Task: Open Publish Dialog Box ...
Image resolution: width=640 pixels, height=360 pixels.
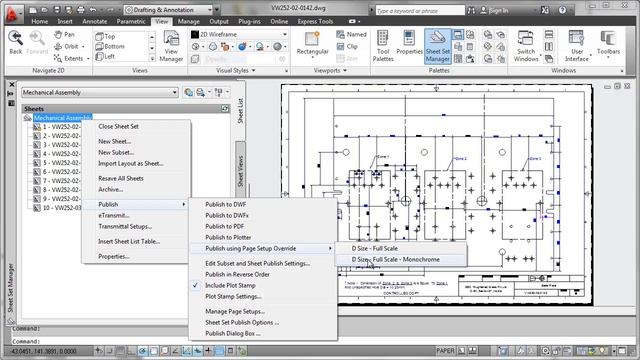Action: click(x=233, y=333)
